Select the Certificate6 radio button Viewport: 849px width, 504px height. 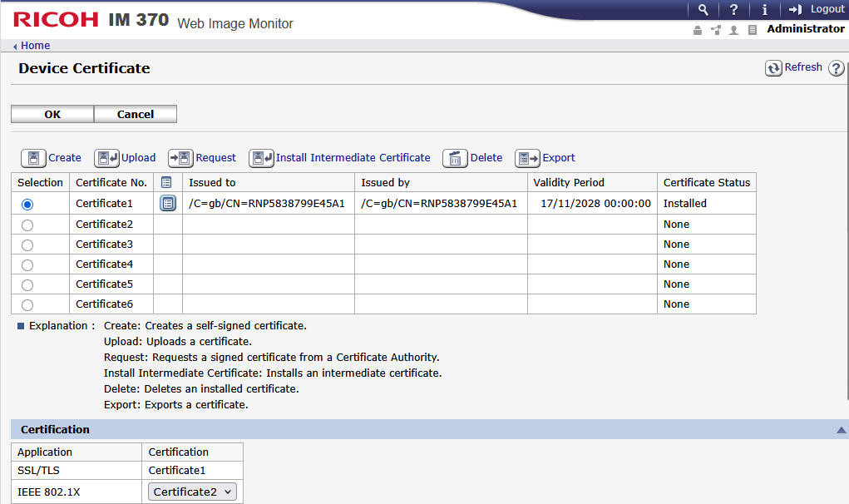coord(27,305)
